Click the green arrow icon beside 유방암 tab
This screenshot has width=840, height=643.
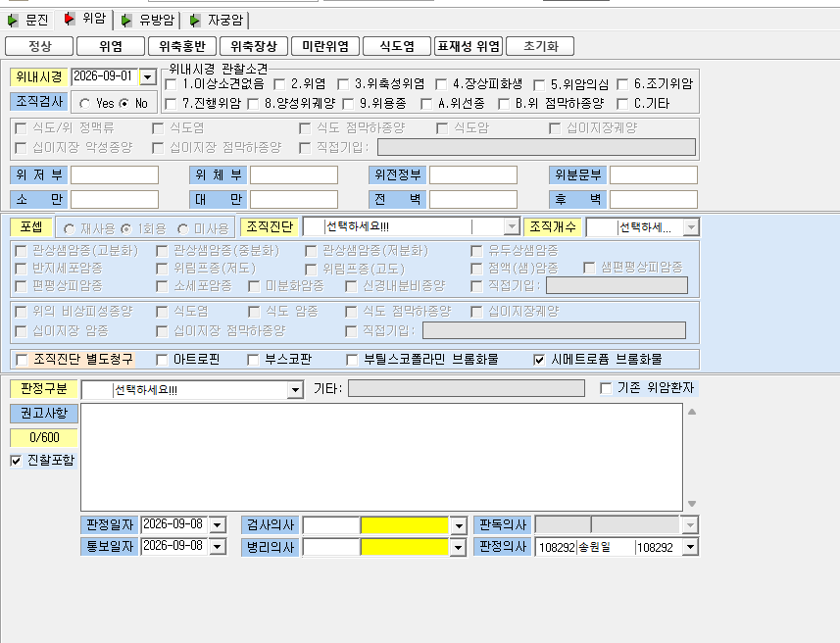[125, 21]
